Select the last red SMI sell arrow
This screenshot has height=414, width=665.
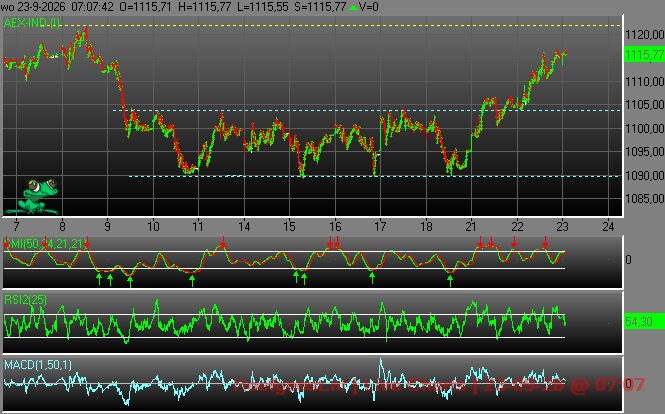(545, 243)
